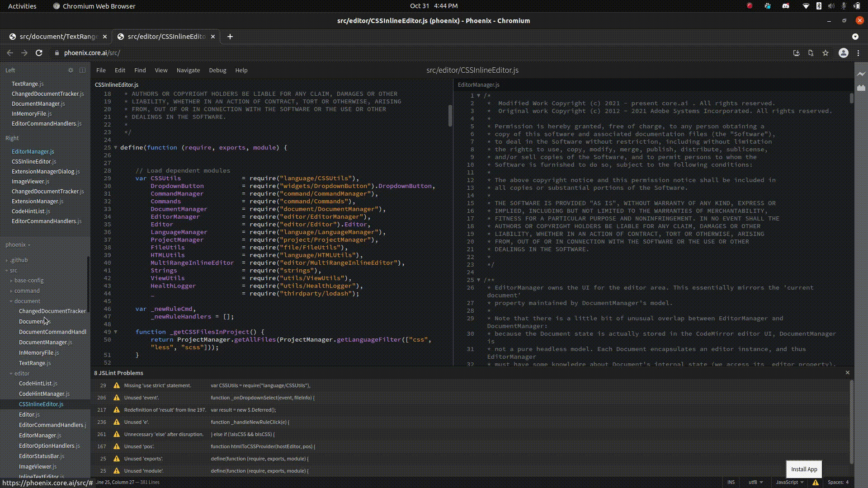Open the JavaScript language mode dropdown
The image size is (868, 488).
click(x=789, y=482)
